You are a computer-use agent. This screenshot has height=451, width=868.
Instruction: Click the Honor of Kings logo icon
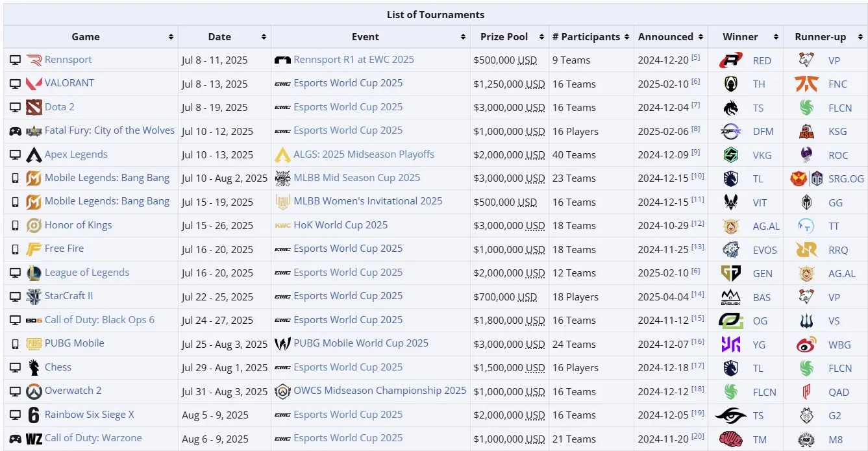34,226
